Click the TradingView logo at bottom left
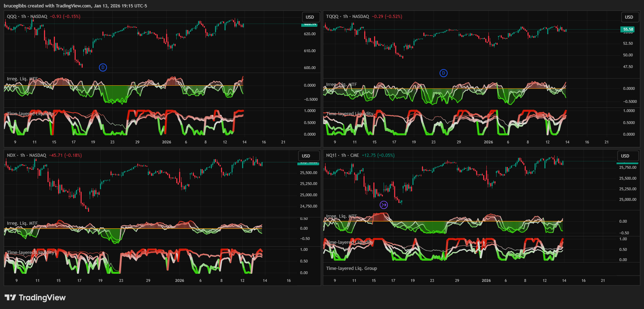Viewport: 644px width, 309px height. 35,298
